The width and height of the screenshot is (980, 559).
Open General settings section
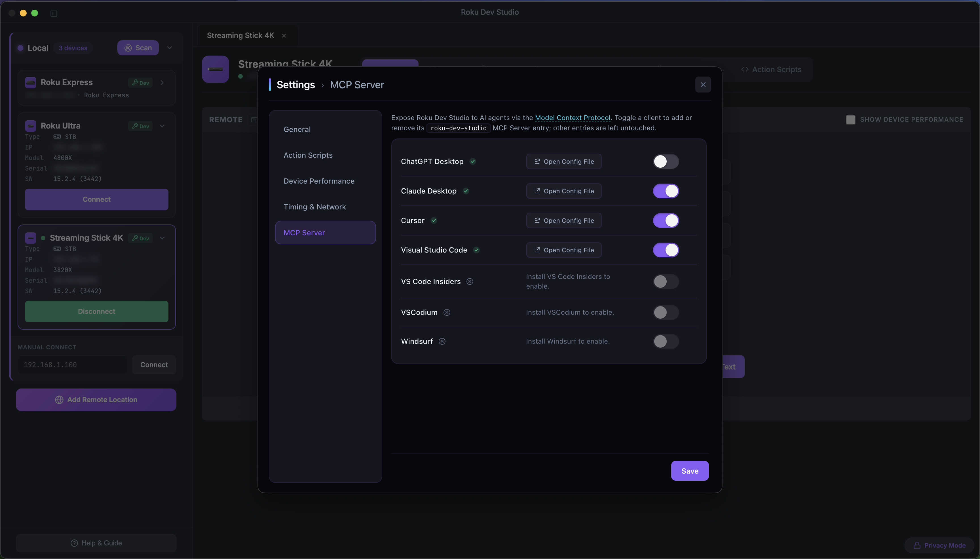tap(325, 129)
